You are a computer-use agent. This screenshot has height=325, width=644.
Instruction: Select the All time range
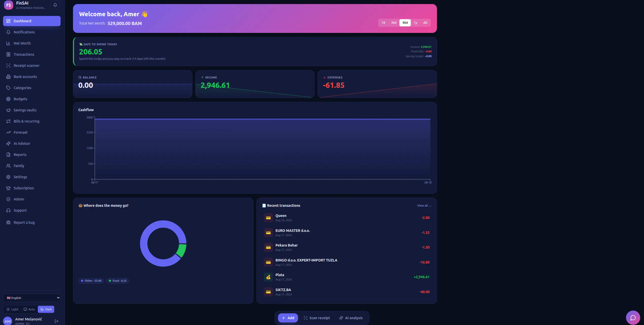[x=425, y=23]
